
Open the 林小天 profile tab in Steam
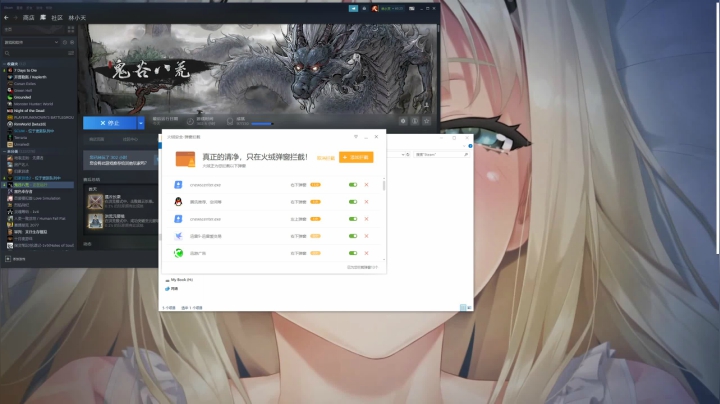click(x=77, y=18)
